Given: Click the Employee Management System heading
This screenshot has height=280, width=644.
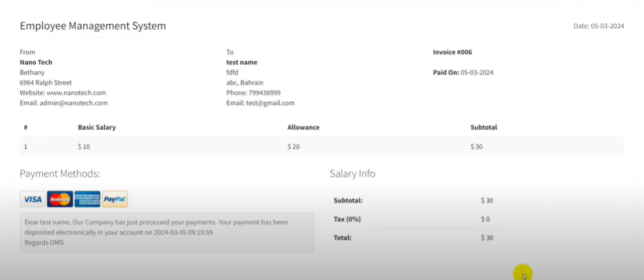Looking at the screenshot, I should [93, 26].
